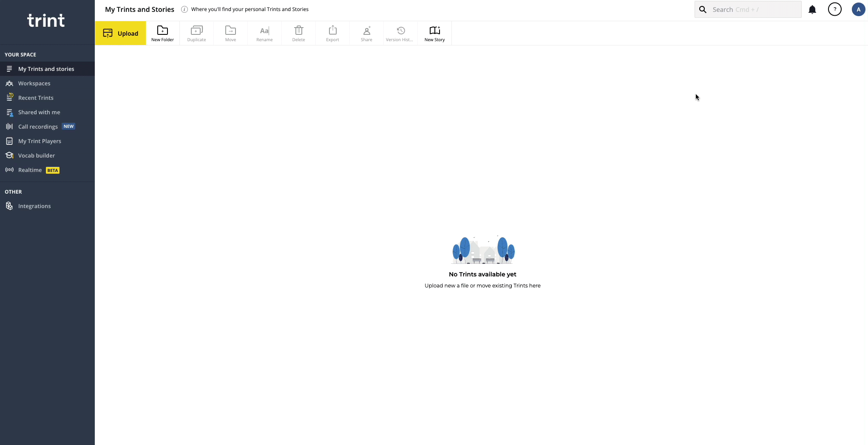This screenshot has height=445, width=868.
Task: Go to the trint logo home
Action: (46, 20)
